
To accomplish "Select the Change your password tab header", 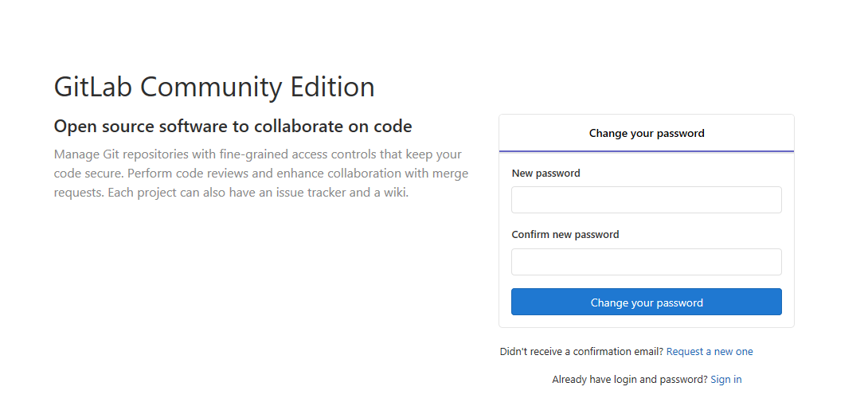I will pos(646,133).
